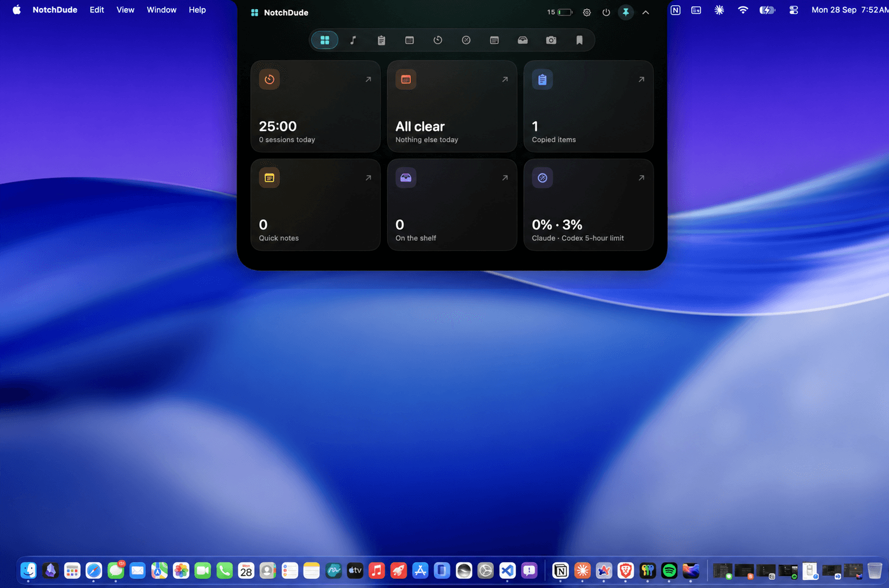Launch Brave browser from the Dock
The height and width of the screenshot is (588, 889).
tap(625, 571)
